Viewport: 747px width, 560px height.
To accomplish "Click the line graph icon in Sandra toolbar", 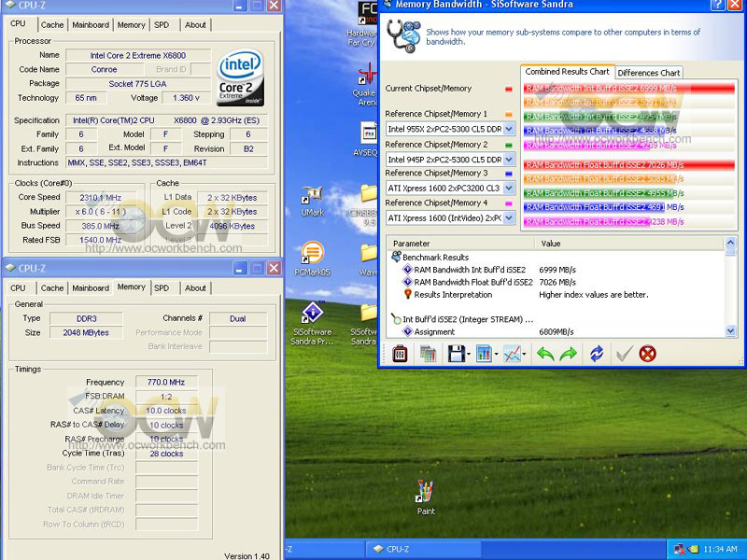I will point(512,354).
